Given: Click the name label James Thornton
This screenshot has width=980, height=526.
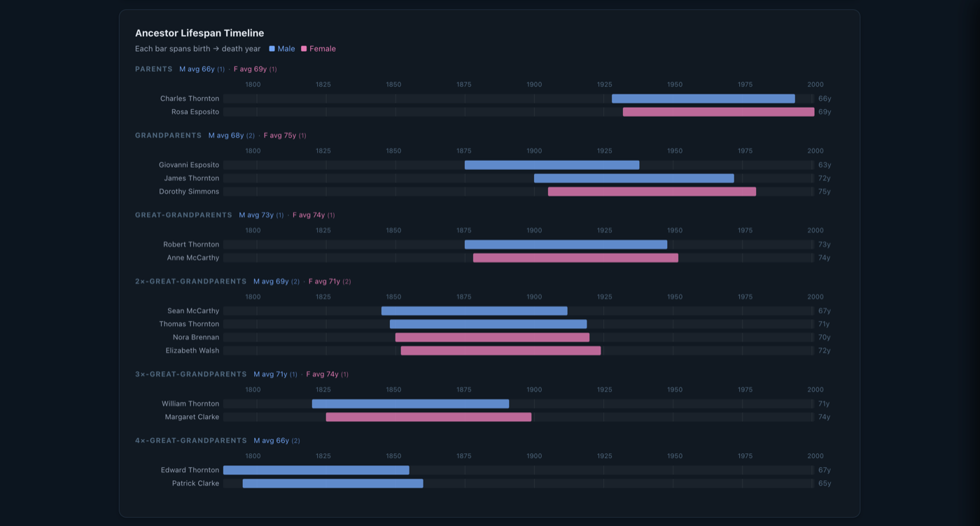Looking at the screenshot, I should tap(192, 178).
